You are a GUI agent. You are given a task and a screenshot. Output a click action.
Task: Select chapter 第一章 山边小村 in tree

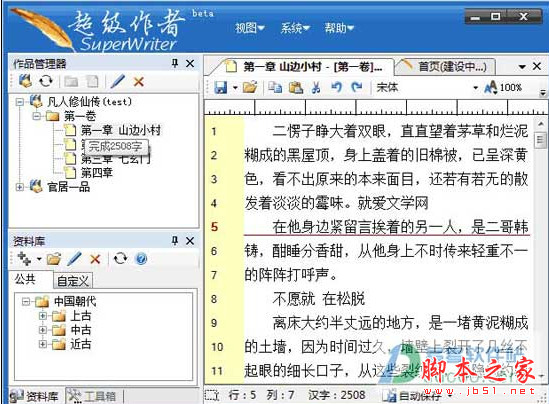coord(121,130)
